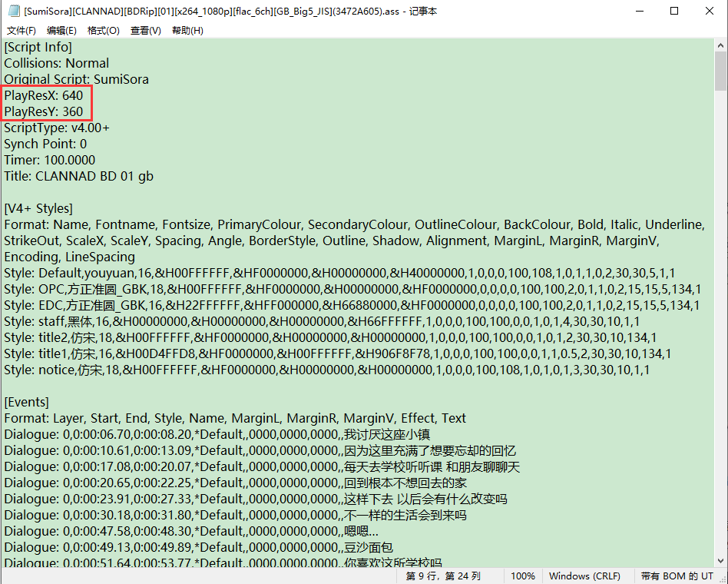Click the dialogue line '不一样的生活会到来吗'
The height and width of the screenshot is (584, 728).
click(236, 516)
